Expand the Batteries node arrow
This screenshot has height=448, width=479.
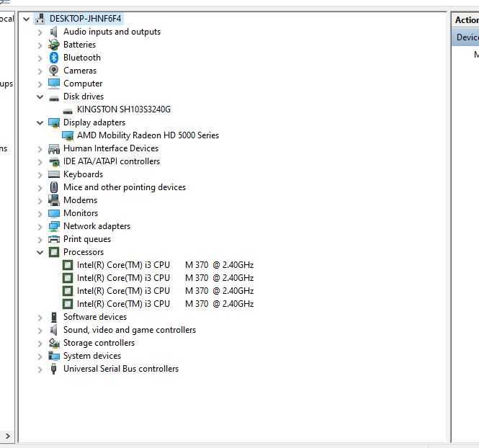coord(40,45)
